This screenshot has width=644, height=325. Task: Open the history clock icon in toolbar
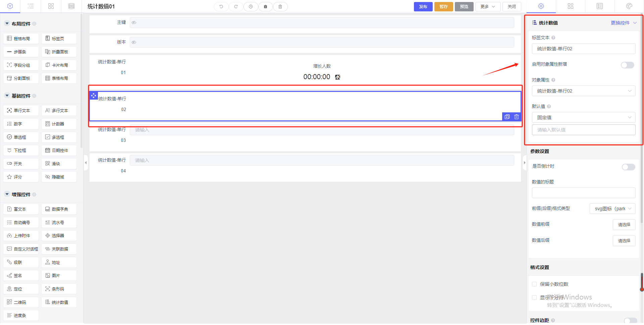(251, 7)
